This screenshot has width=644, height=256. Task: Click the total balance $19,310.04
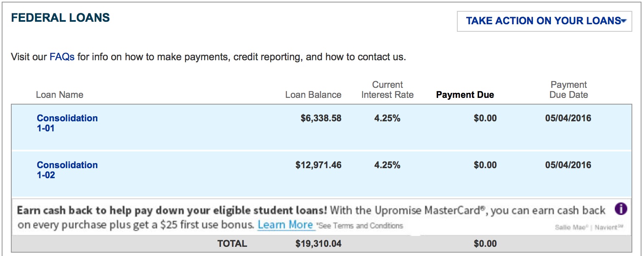coord(318,244)
